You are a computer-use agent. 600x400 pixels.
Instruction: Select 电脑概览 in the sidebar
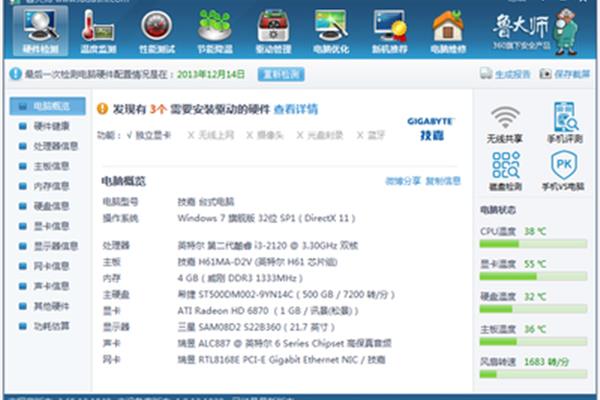pyautogui.click(x=47, y=106)
